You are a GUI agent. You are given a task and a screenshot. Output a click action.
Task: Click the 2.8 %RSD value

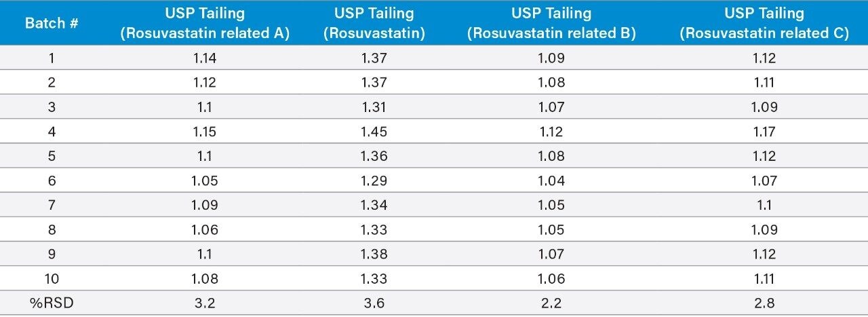coord(764,303)
